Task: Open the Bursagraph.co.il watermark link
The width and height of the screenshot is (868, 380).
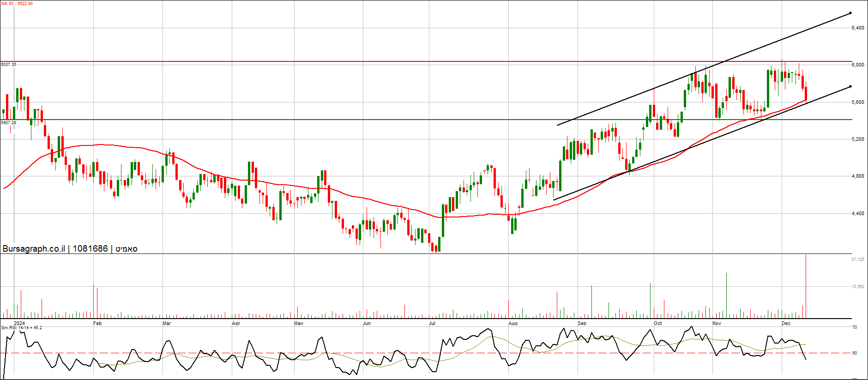Action: pyautogui.click(x=34, y=249)
